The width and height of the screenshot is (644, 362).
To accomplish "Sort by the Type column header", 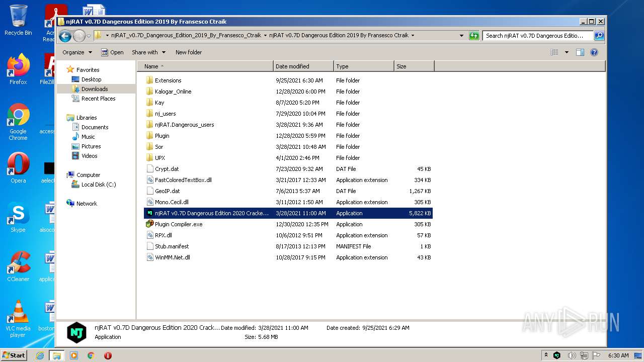I will 364,66.
